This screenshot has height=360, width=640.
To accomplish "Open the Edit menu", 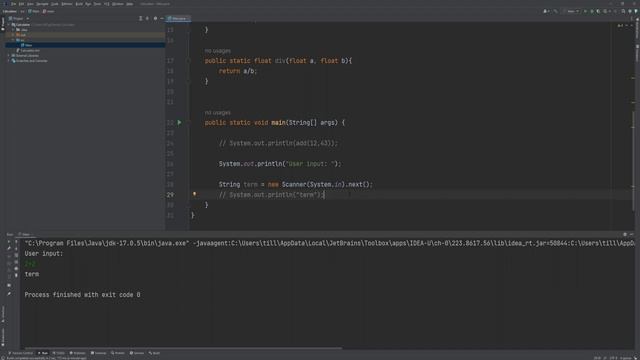I will click(21, 4).
